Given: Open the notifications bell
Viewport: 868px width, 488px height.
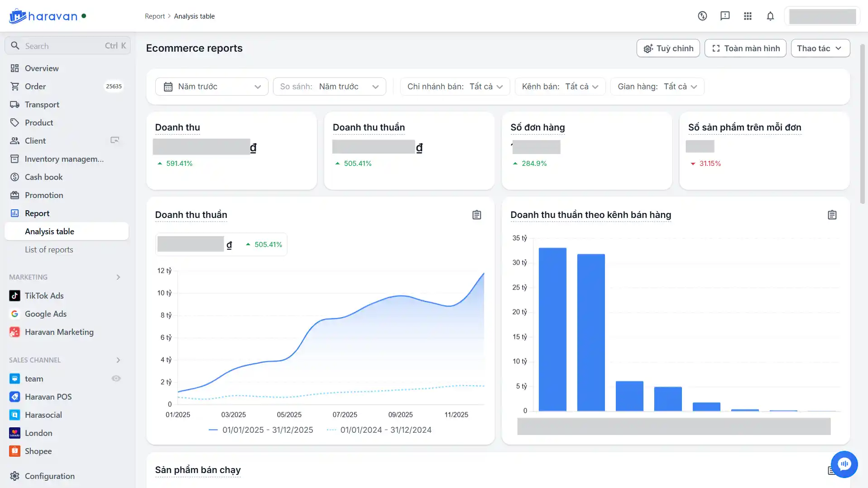Looking at the screenshot, I should [770, 16].
